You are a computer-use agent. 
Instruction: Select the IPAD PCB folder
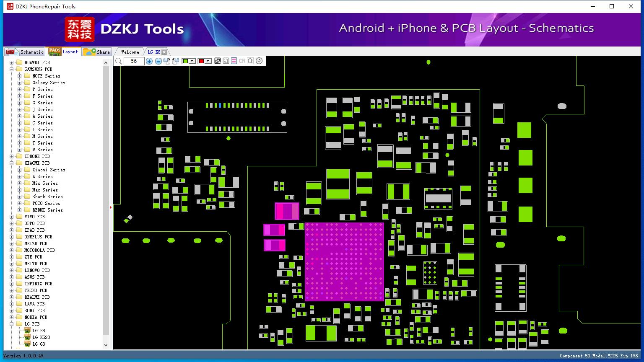(34, 230)
